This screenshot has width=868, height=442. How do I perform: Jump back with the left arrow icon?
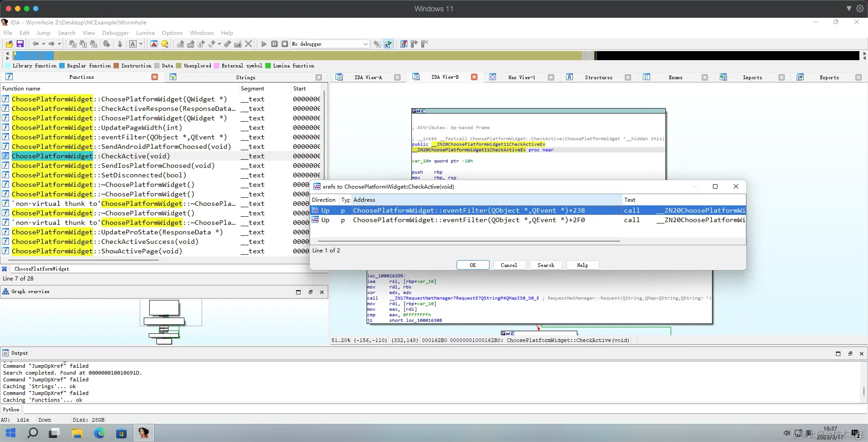click(35, 44)
